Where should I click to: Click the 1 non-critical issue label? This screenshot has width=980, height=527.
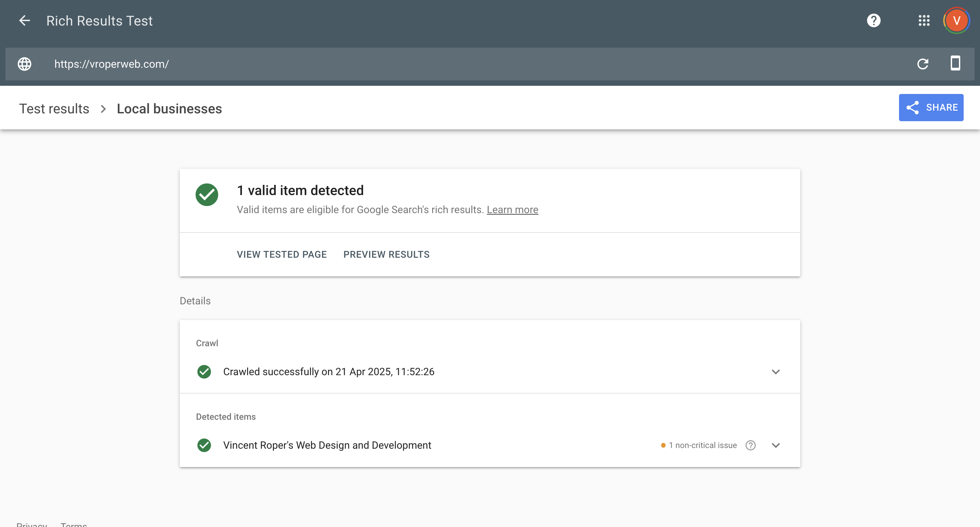(x=703, y=445)
